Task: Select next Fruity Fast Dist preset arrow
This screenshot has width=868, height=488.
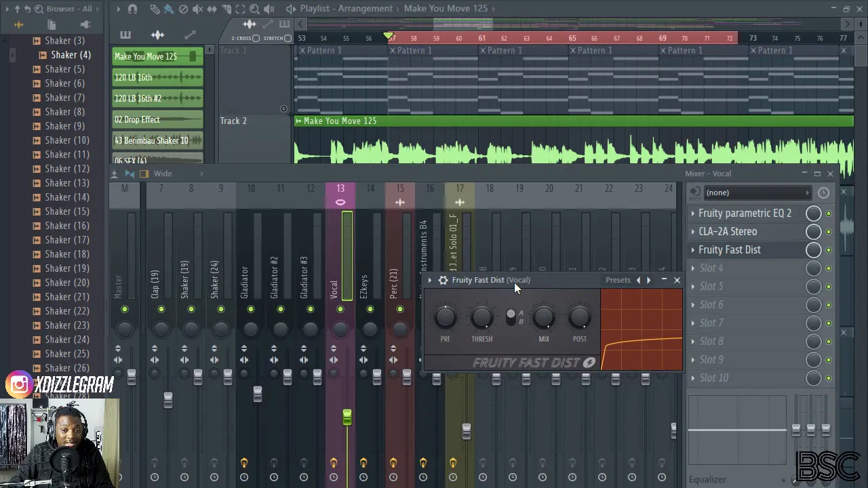Action: click(648, 280)
